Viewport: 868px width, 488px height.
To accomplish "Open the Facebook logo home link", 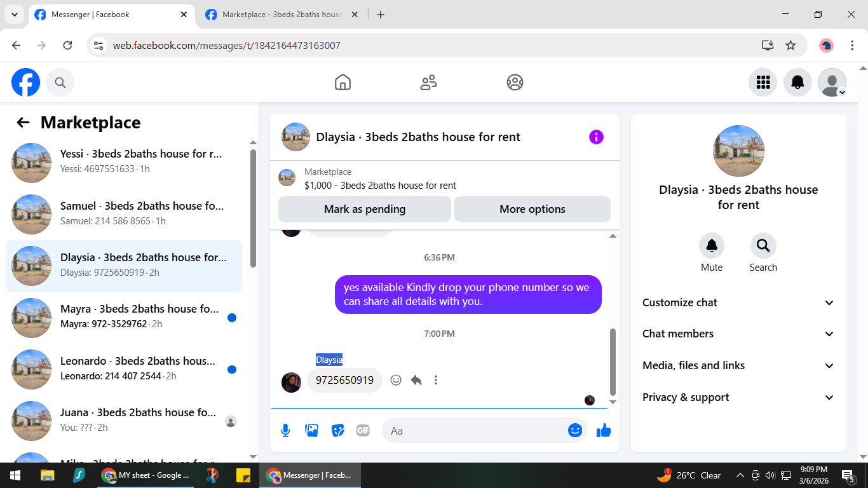I will pos(26,82).
